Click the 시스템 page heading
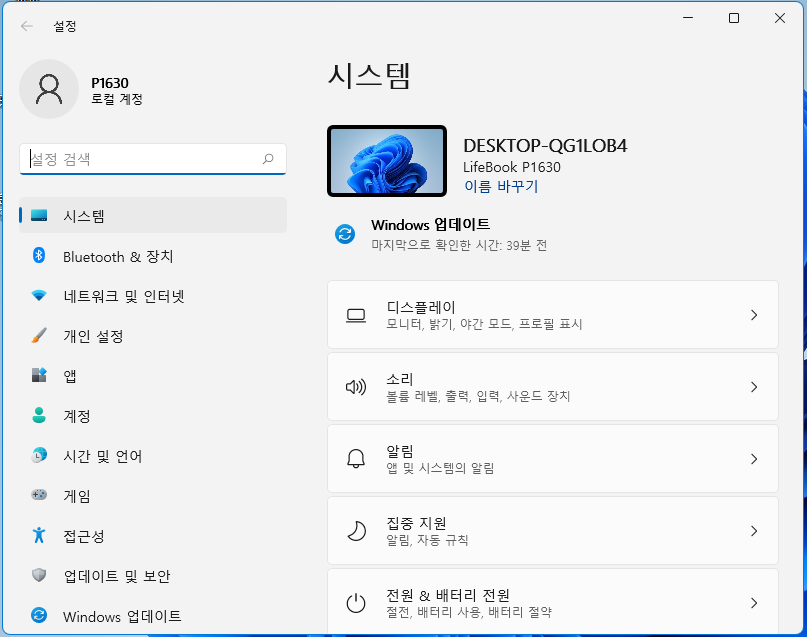The width and height of the screenshot is (807, 637). [369, 76]
